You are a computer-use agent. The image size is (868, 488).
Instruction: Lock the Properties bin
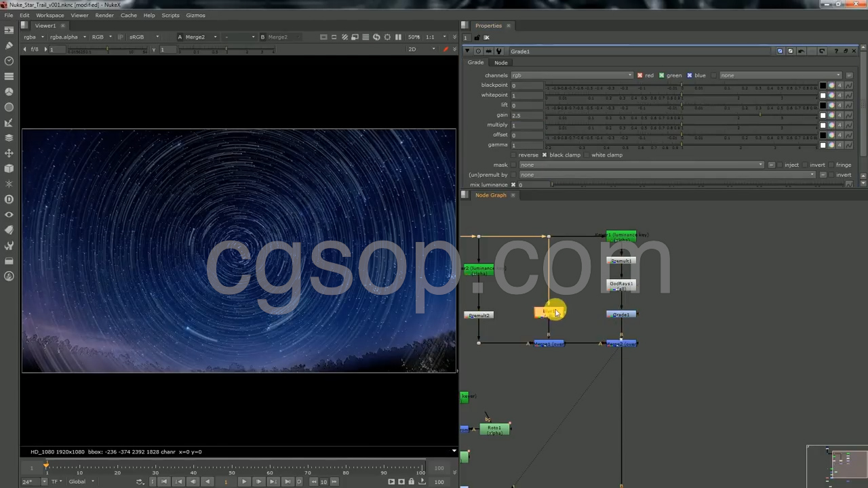click(476, 37)
